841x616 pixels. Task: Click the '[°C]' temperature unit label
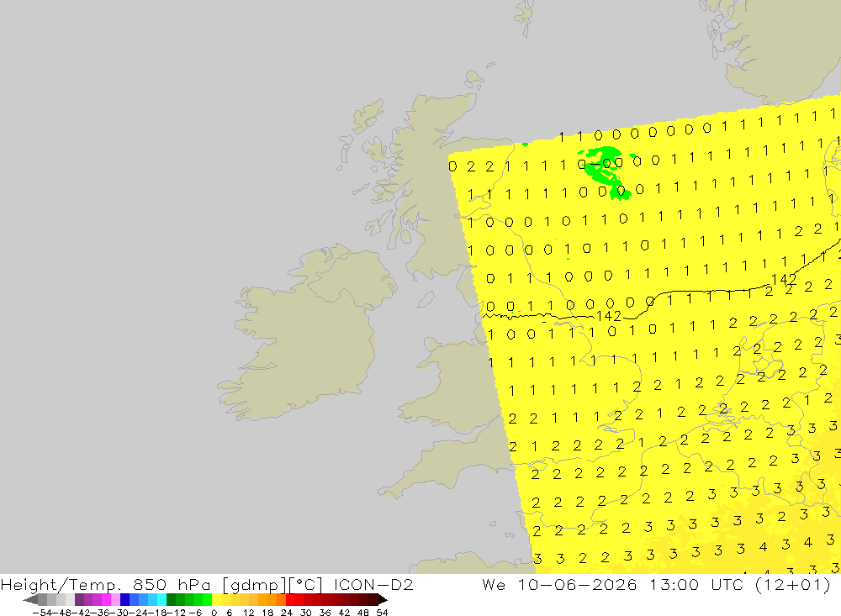305,584
